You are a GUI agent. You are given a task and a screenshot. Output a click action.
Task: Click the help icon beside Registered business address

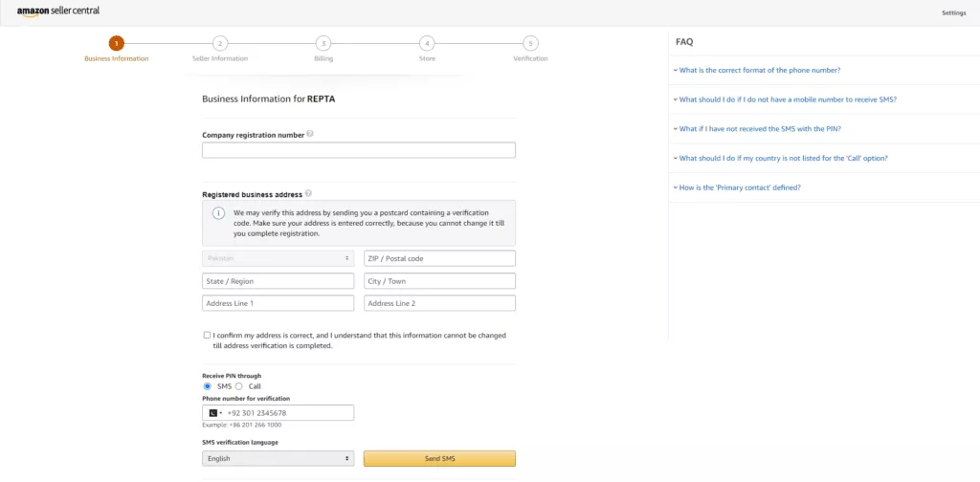(x=308, y=194)
